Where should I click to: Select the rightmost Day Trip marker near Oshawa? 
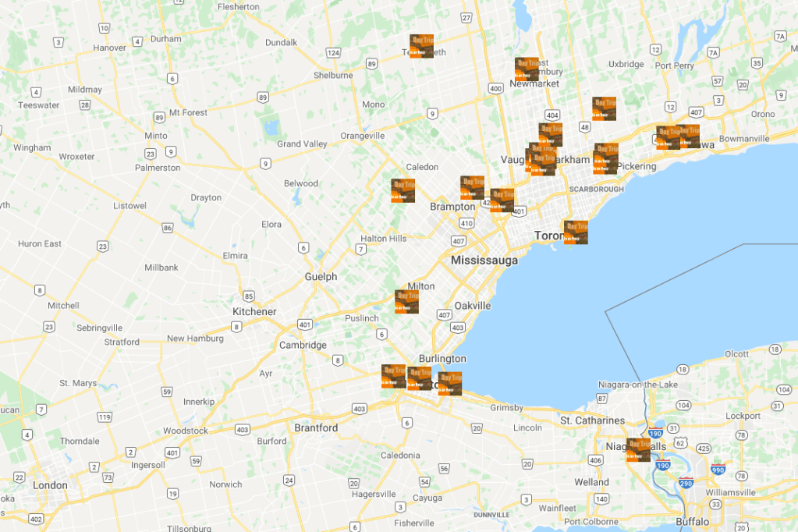(x=689, y=136)
